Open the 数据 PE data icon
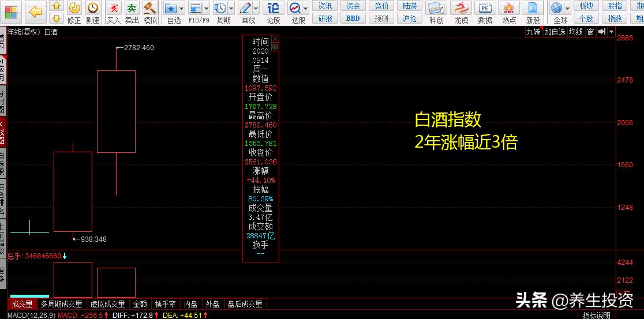The height and width of the screenshot is (319, 644). [485, 8]
